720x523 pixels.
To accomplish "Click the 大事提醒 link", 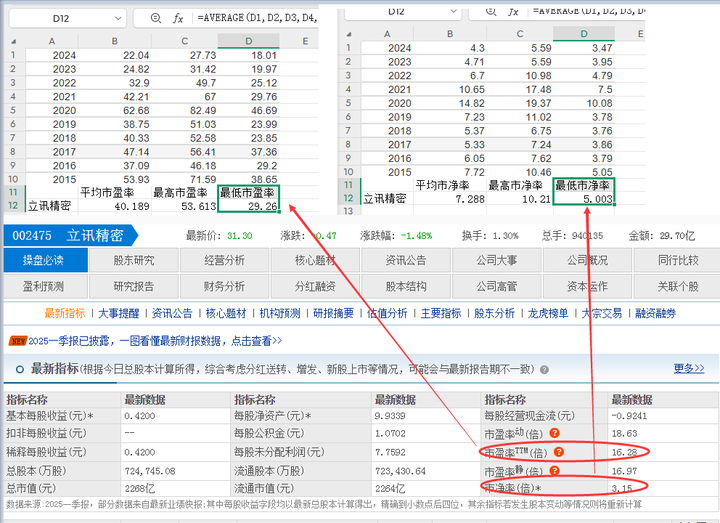I will point(118,314).
